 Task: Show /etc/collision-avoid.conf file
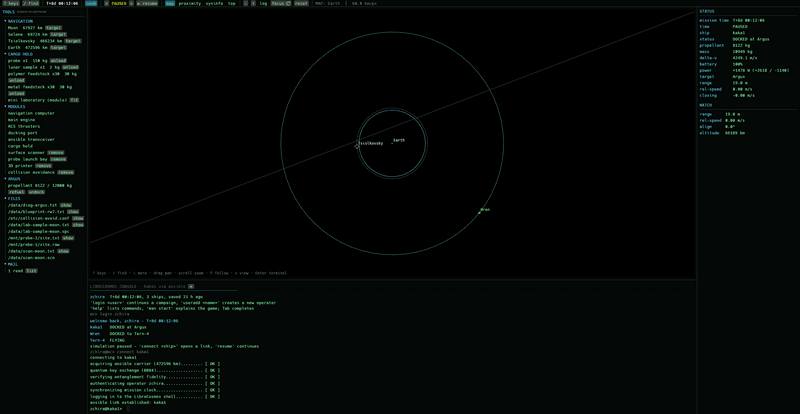(x=78, y=218)
